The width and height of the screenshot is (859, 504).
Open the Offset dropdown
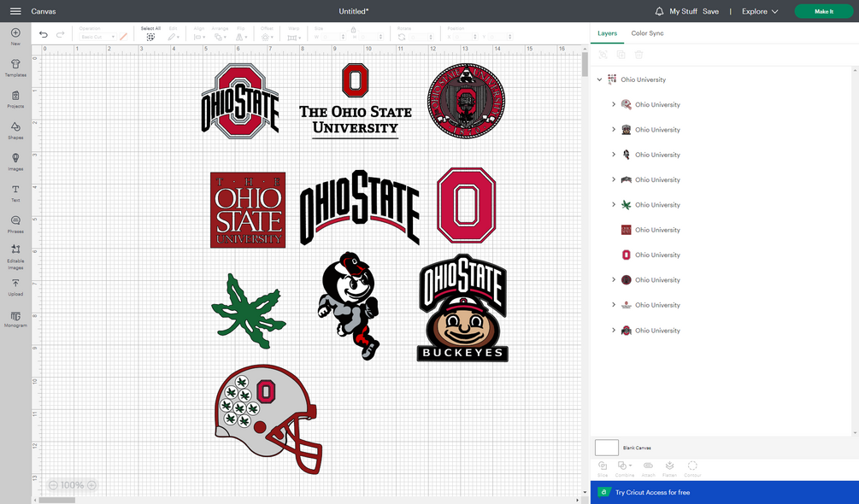click(x=267, y=37)
